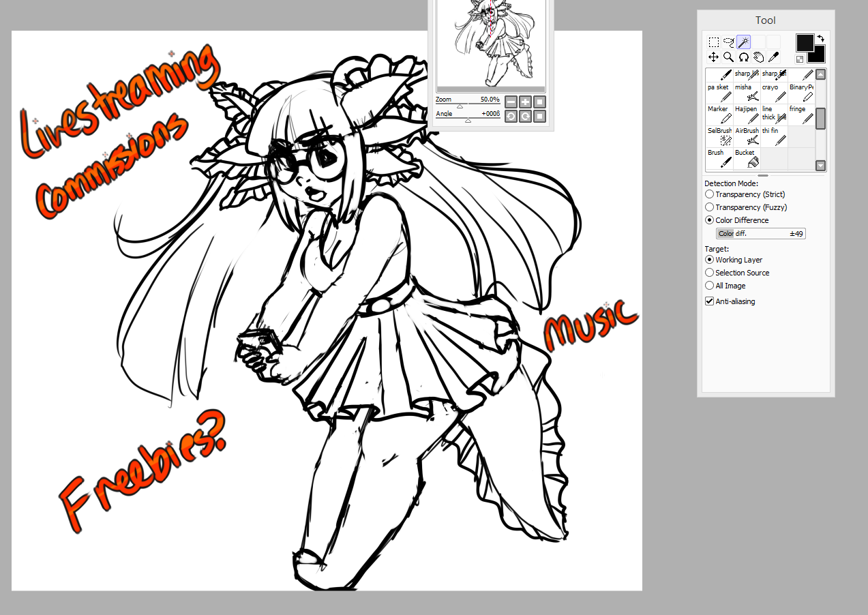Toggle the transparent color checkerboard icon
Screen dimensions: 868x615
(x=800, y=59)
